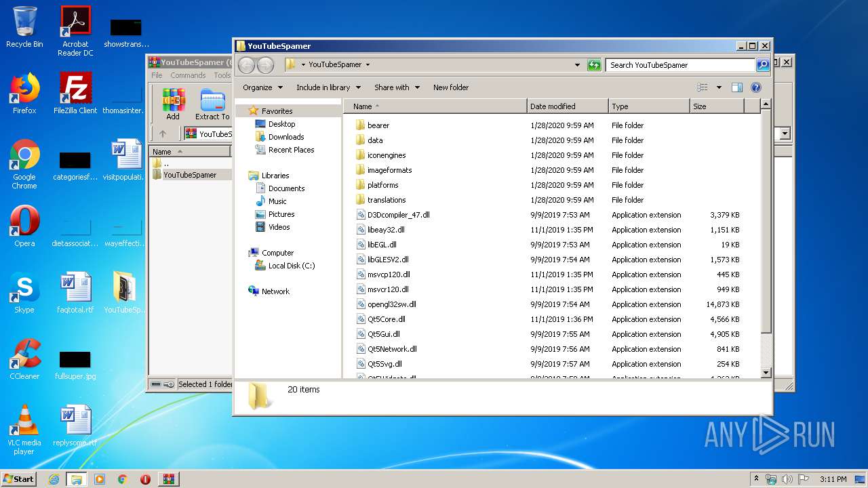
Task: Open Skype desktop shortcut
Action: pyautogui.click(x=24, y=293)
